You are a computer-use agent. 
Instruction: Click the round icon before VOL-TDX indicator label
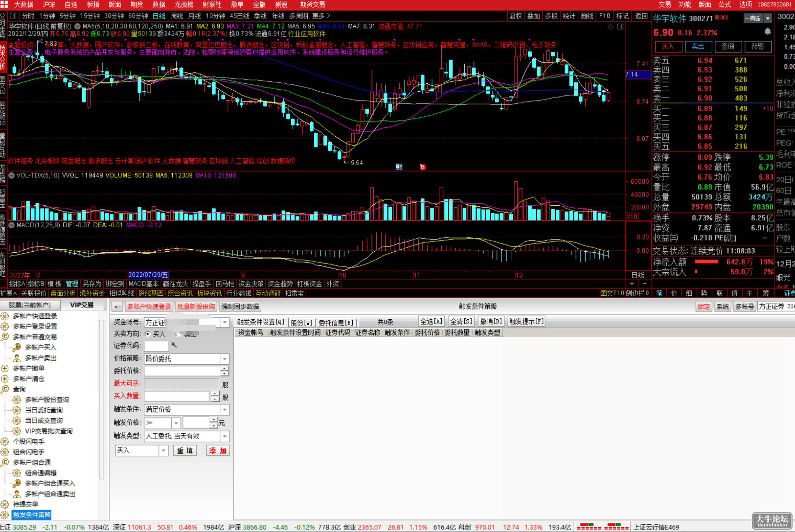(x=12, y=175)
